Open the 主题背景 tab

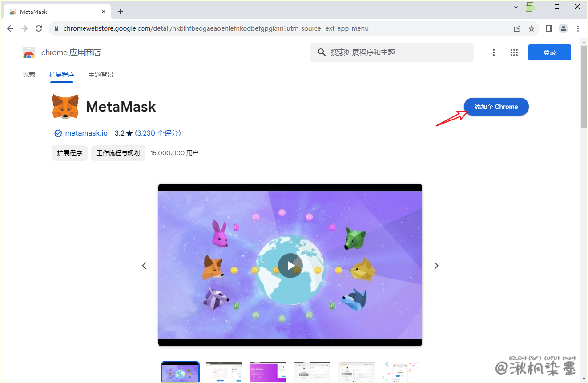coord(101,75)
